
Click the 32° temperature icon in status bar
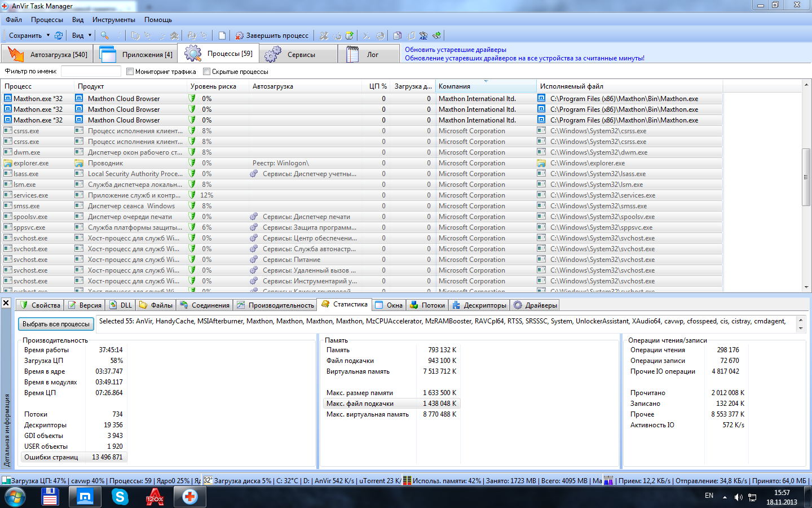[208, 481]
